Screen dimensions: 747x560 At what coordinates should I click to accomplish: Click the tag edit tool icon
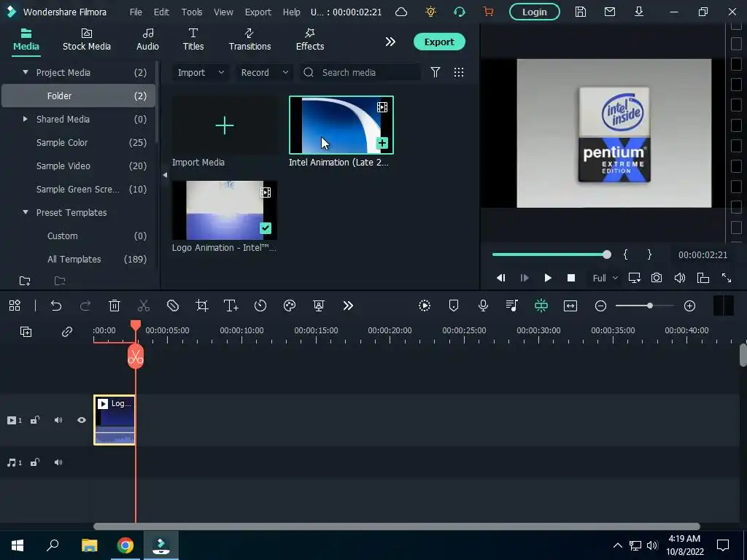pyautogui.click(x=173, y=306)
